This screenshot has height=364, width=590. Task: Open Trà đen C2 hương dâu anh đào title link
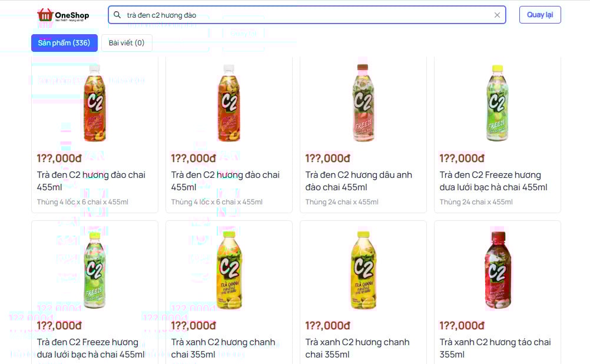pos(358,181)
